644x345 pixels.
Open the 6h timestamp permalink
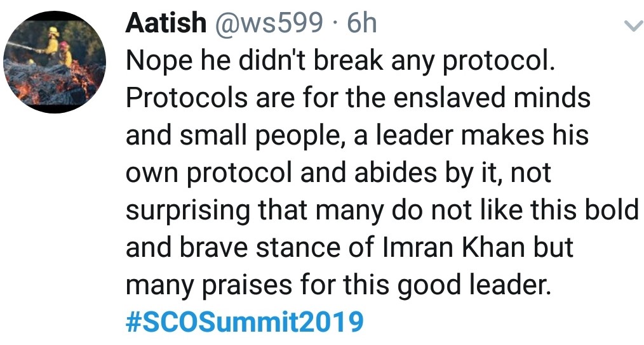coord(361,24)
